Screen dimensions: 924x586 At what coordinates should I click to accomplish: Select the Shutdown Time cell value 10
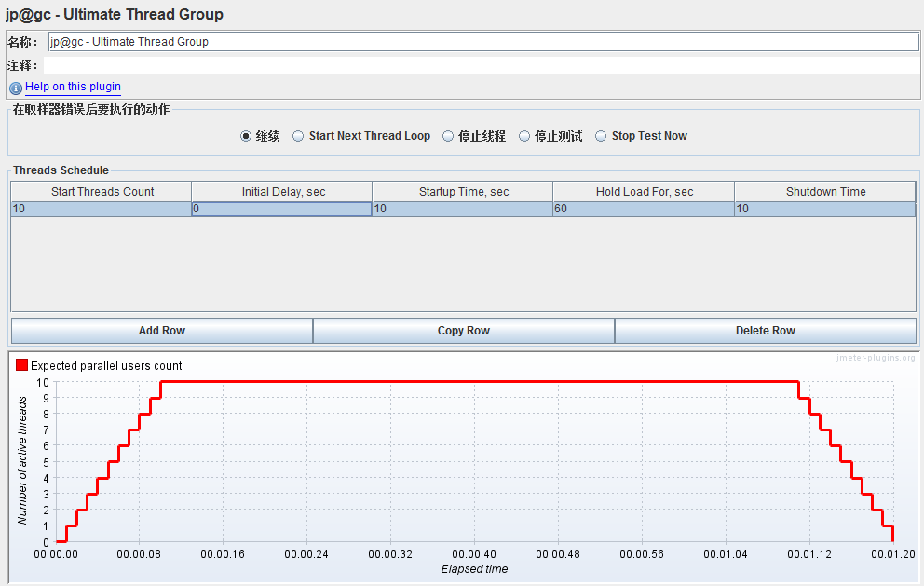coord(825,209)
